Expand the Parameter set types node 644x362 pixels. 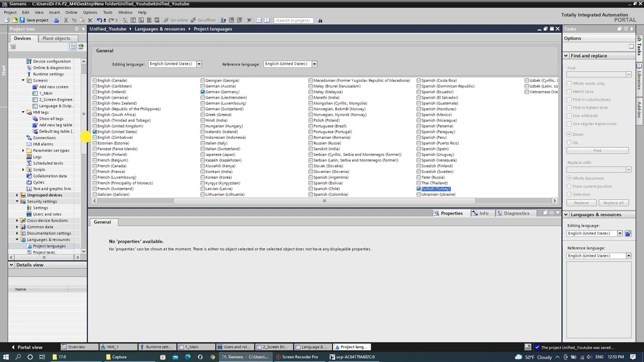click(x=23, y=150)
